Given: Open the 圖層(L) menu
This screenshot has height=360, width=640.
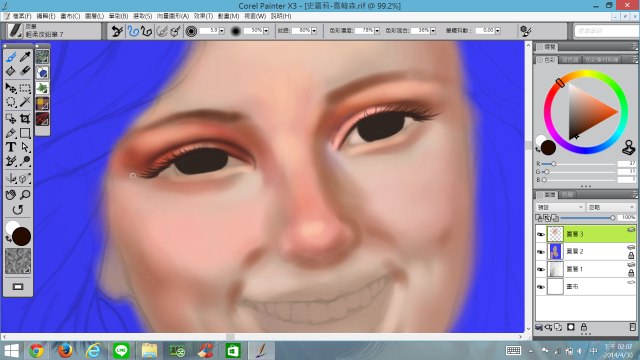Looking at the screenshot, I should click(x=94, y=16).
